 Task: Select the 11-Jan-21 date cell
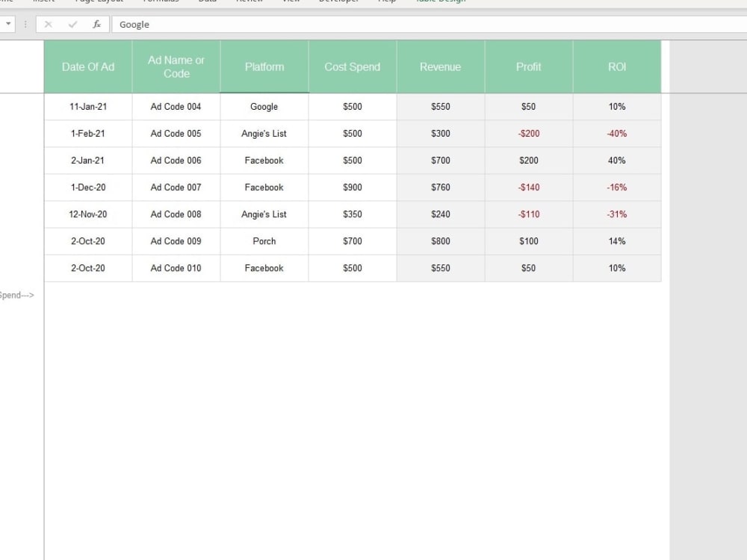click(x=88, y=107)
